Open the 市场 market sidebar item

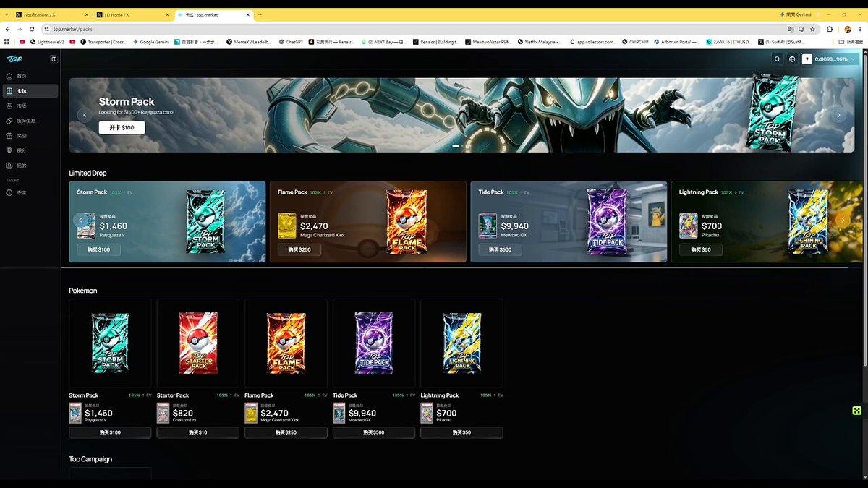(30, 106)
